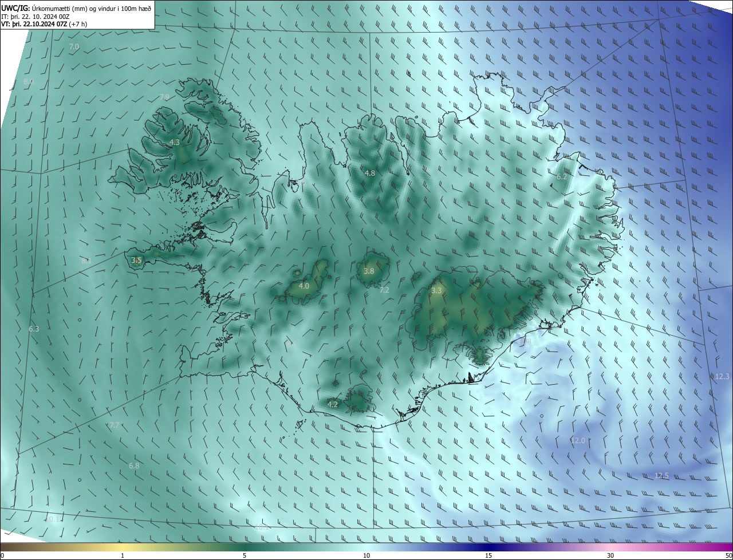
Task: Click the 12.3 value label on the map
Action: (x=722, y=376)
